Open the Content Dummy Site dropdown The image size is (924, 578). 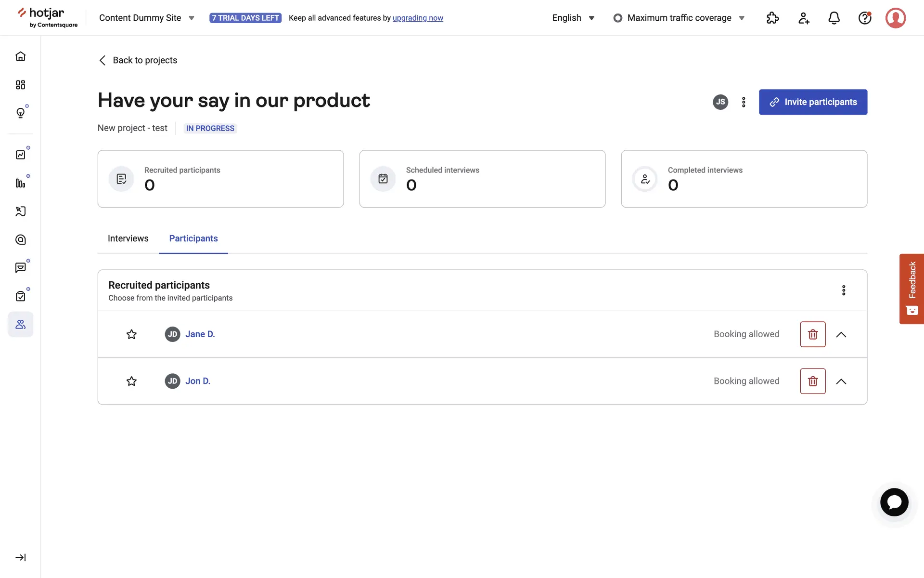point(146,18)
